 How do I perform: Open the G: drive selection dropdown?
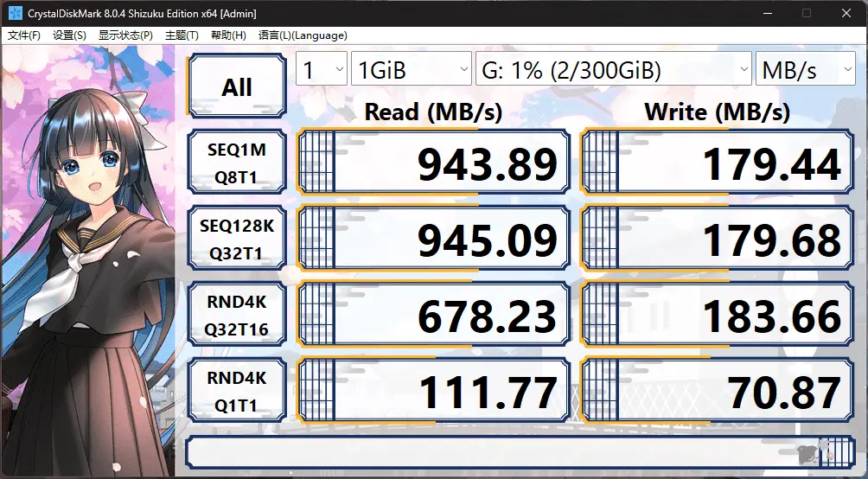coord(613,70)
